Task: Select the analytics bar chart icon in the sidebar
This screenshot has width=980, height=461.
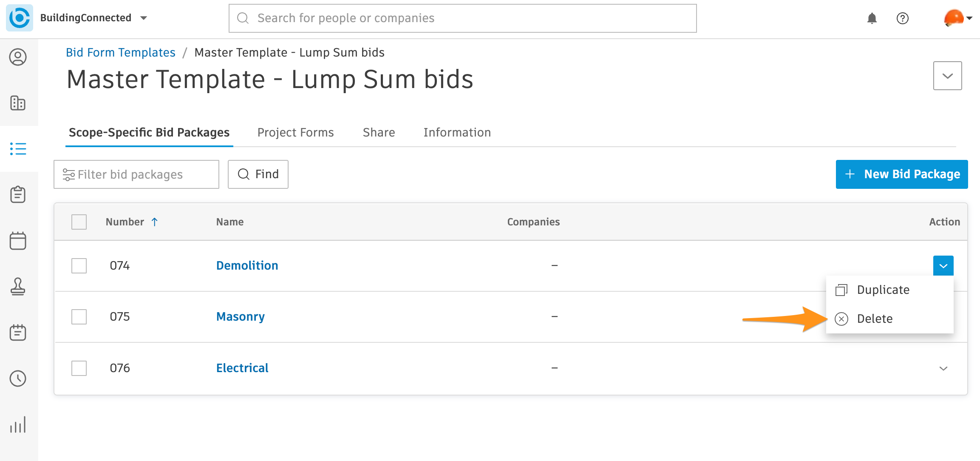Action: [18, 424]
